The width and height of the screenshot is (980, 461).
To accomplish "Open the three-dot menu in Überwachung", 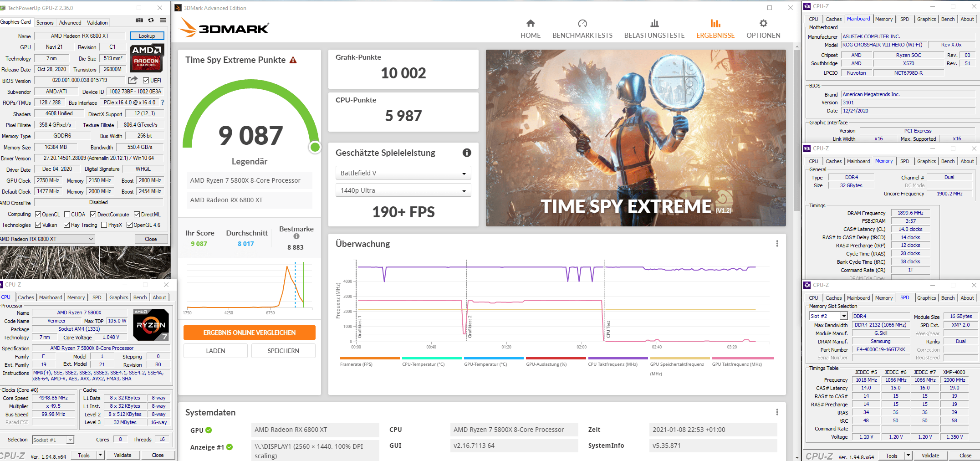I will point(777,244).
